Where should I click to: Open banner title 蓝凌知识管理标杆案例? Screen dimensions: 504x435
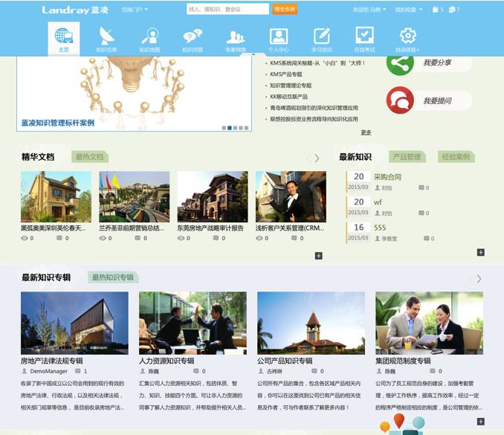(x=58, y=123)
